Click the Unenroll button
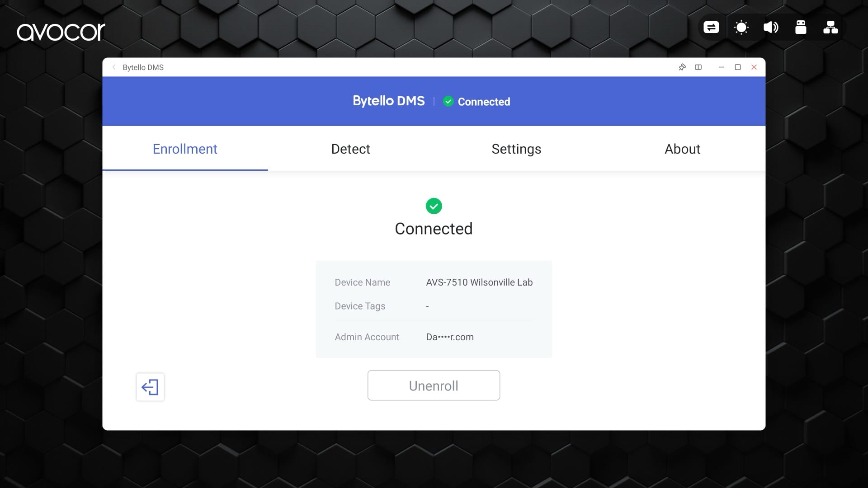 (434, 385)
